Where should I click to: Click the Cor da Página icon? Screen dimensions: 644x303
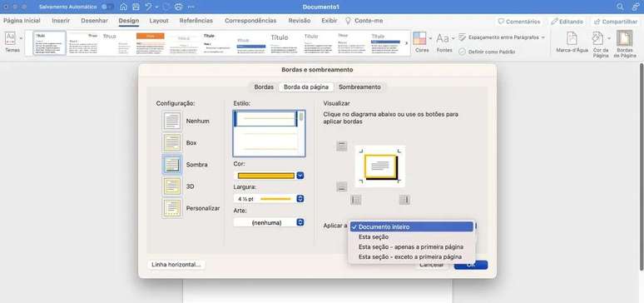point(597,38)
